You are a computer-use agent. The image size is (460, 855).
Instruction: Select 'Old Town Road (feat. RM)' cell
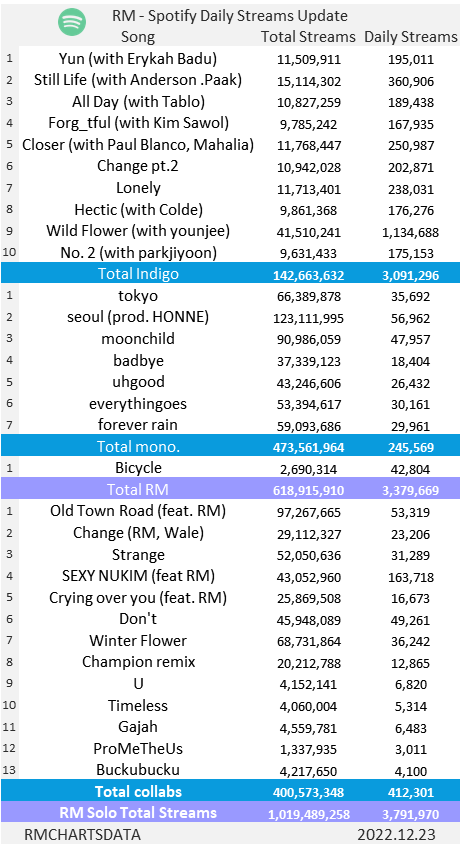point(138,511)
